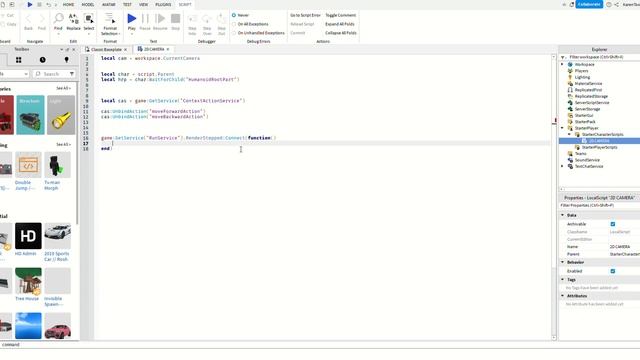Collapse the Attributes section in Properties
The height and width of the screenshot is (360, 640).
[x=562, y=296]
